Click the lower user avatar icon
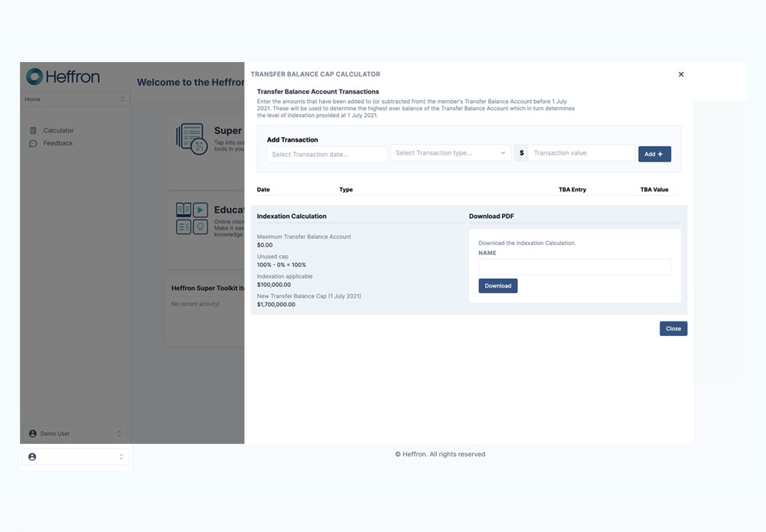This screenshot has height=532, width=766. click(32, 457)
